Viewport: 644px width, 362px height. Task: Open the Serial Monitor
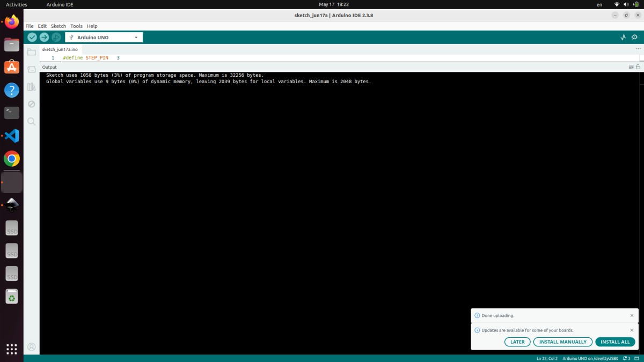coord(635,38)
